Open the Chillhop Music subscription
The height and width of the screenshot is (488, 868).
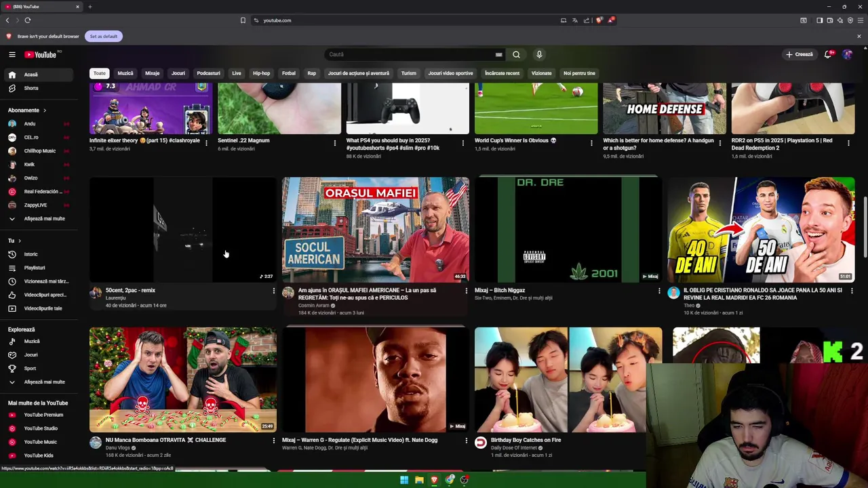pos(37,151)
